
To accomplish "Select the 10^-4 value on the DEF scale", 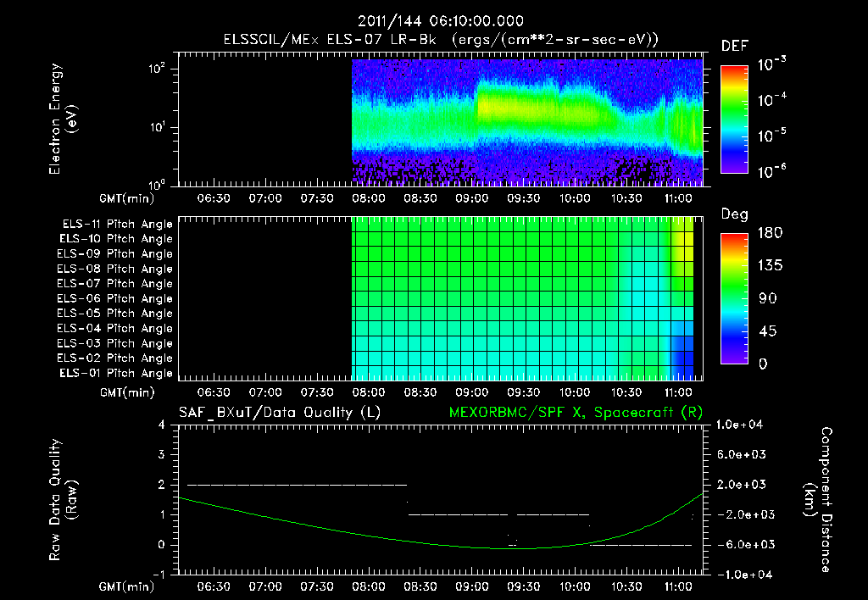I will [771, 100].
